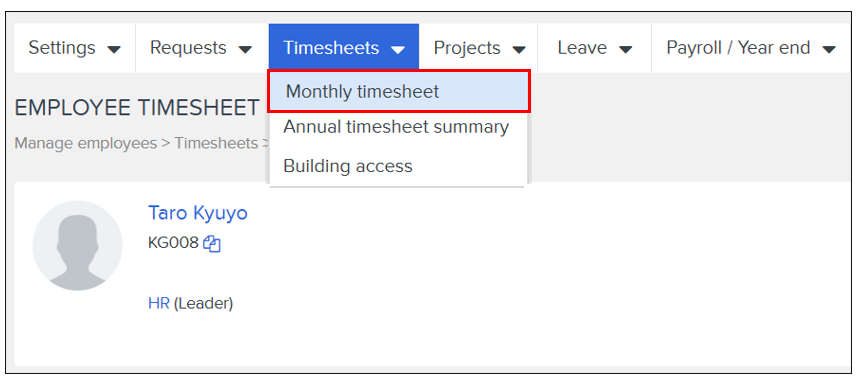Open the Leave menu label
The width and height of the screenshot is (856, 380).
pyautogui.click(x=582, y=48)
